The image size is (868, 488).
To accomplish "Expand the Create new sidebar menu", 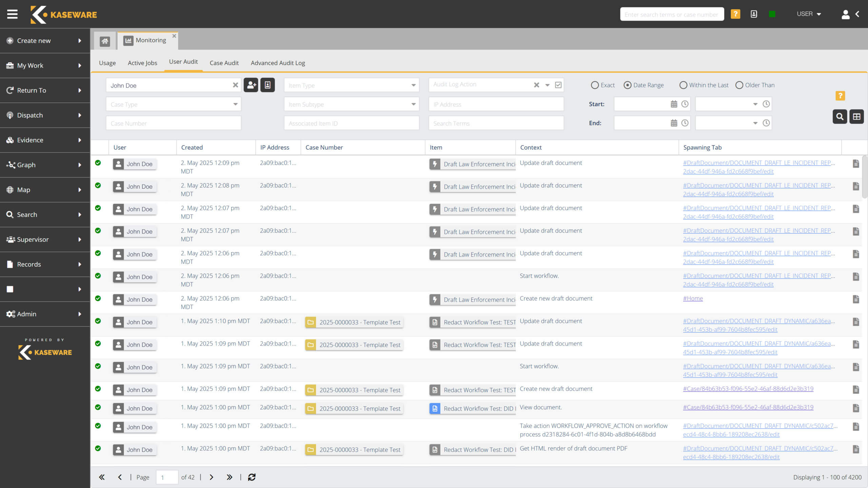I will (x=45, y=41).
